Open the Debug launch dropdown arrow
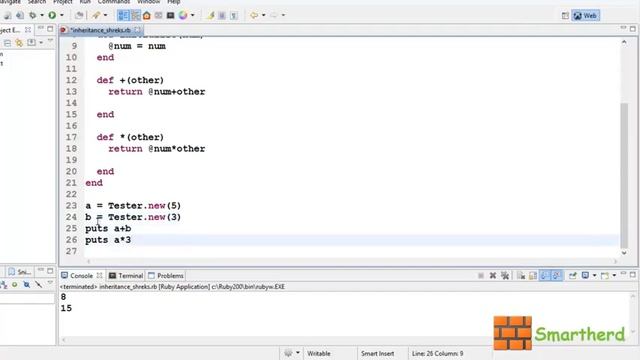The height and width of the screenshot is (360, 640). [42, 16]
